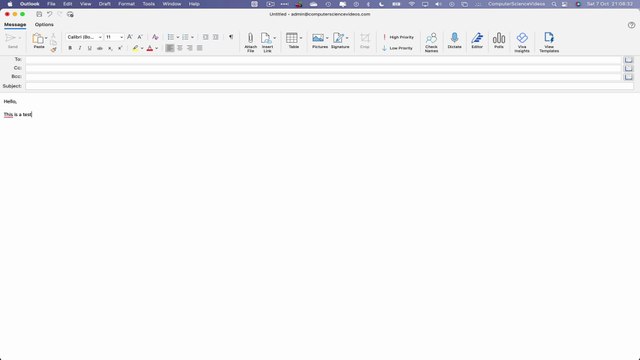Viewport: 640px width, 360px height.
Task: Start Dictate with microphone icon
Action: point(454,38)
